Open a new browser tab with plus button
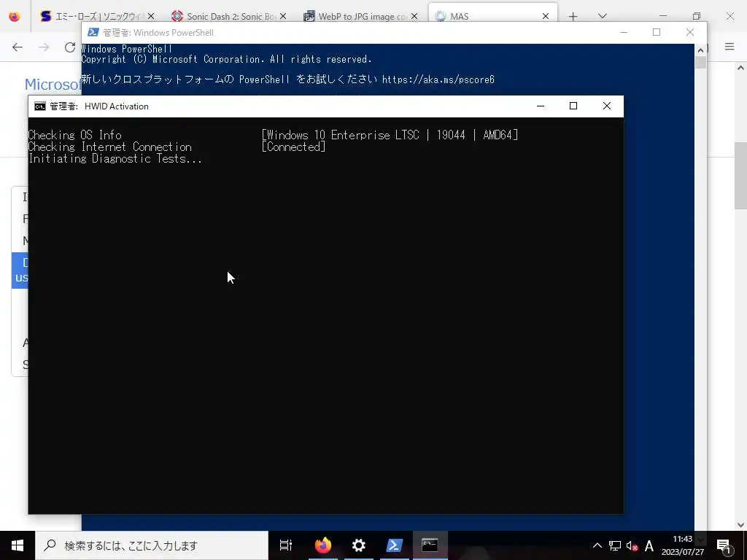The image size is (747, 560). pyautogui.click(x=573, y=17)
